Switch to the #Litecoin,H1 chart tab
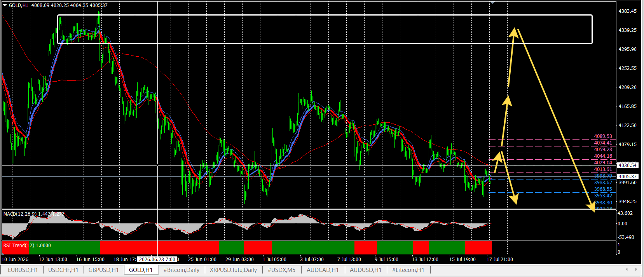Viewport: 644px width, 277px height. pyautogui.click(x=408, y=270)
